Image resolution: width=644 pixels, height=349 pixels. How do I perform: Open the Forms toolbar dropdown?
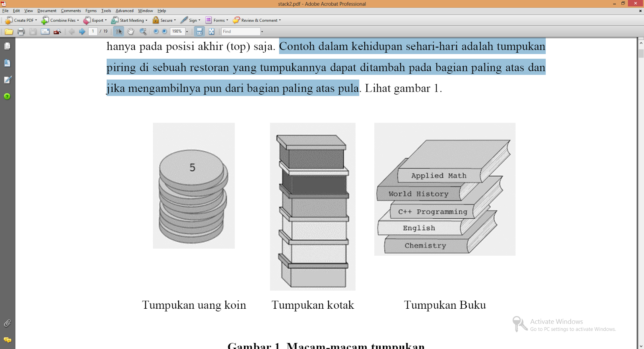click(x=217, y=20)
